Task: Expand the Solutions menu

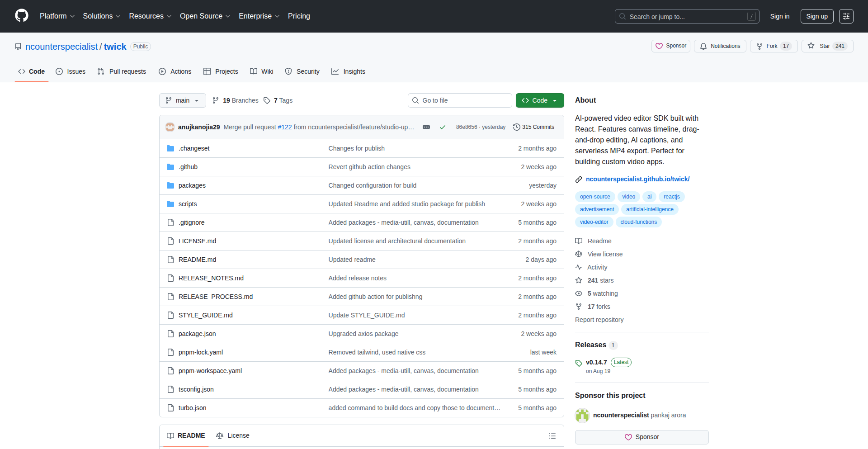Action: pyautogui.click(x=102, y=16)
